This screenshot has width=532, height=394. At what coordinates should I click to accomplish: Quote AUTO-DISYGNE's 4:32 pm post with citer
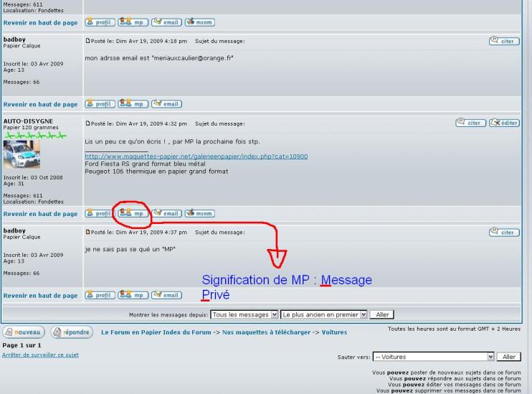tap(470, 123)
